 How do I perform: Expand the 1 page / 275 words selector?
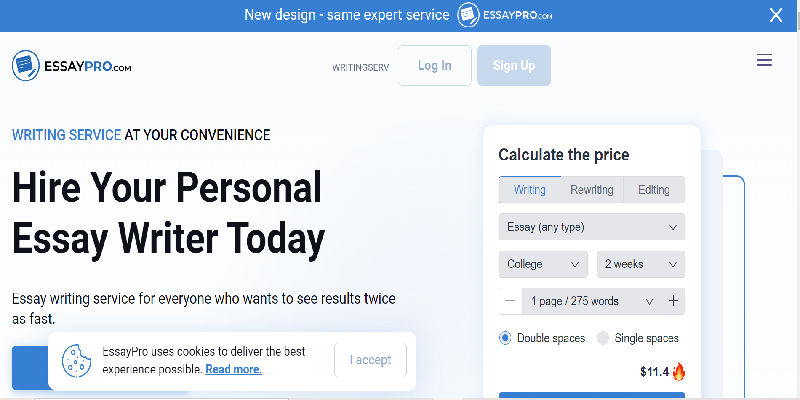592,301
